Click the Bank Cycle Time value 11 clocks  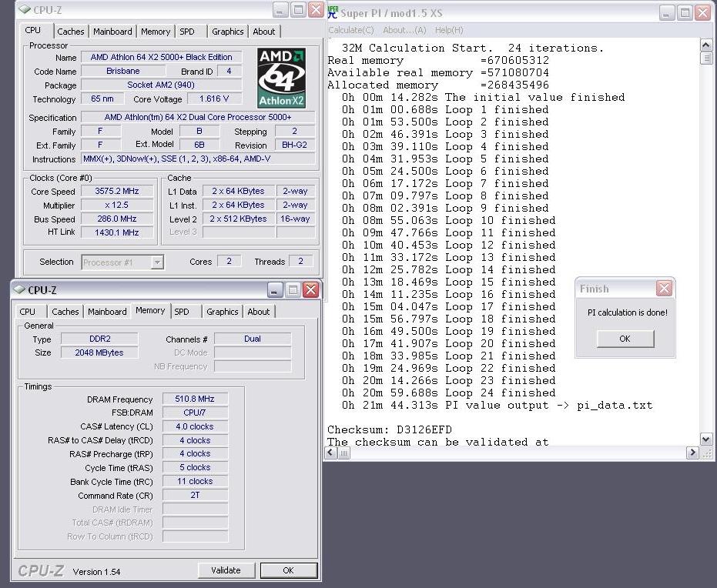[195, 481]
